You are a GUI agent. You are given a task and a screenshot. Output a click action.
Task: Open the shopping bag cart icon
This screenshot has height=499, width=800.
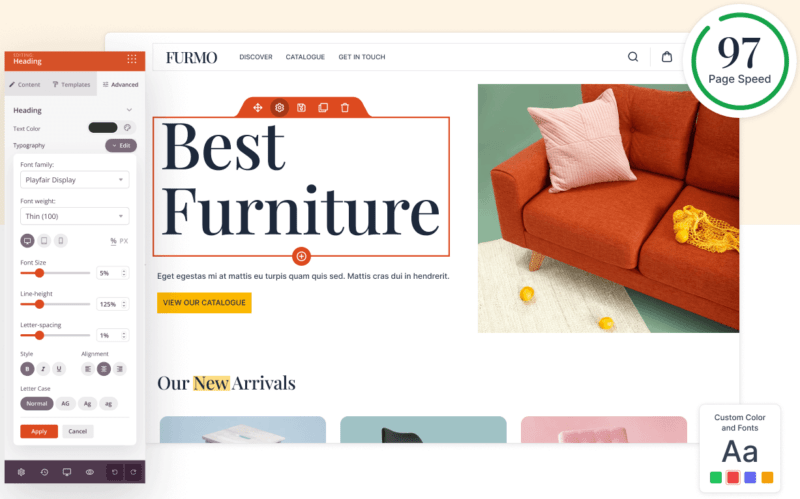(667, 57)
